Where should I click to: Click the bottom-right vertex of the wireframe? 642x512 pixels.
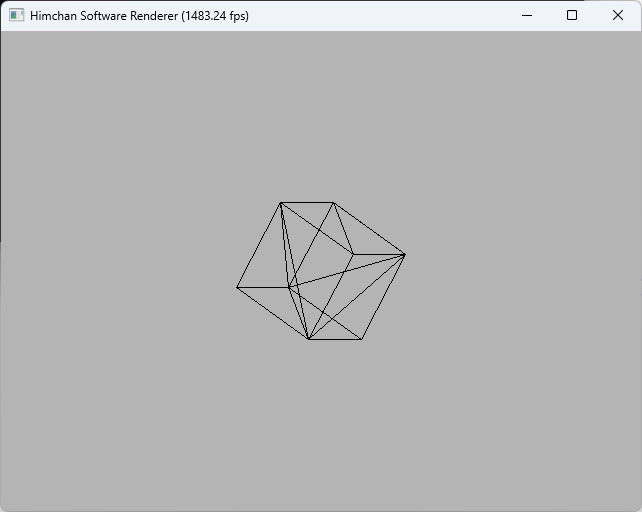[361, 339]
